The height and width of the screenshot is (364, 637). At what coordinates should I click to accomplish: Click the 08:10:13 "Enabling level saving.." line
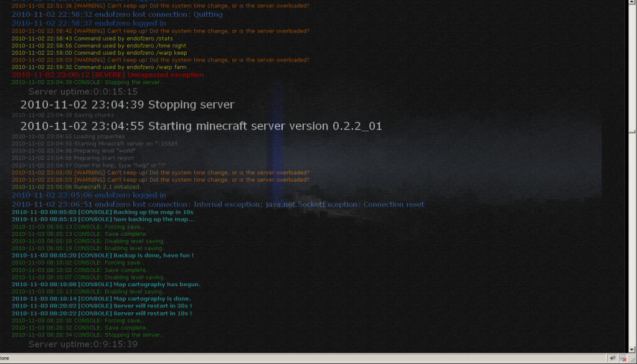pyautogui.click(x=88, y=292)
